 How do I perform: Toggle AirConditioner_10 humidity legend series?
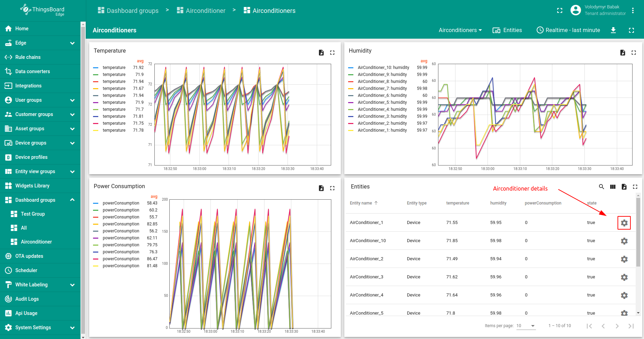(x=383, y=68)
